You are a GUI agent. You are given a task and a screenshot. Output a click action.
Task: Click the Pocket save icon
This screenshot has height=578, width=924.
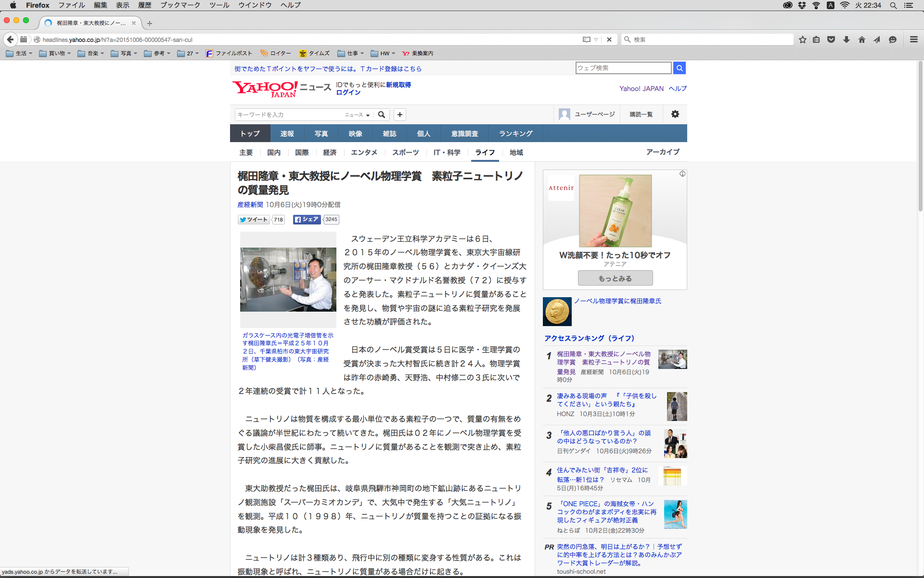[x=831, y=39]
